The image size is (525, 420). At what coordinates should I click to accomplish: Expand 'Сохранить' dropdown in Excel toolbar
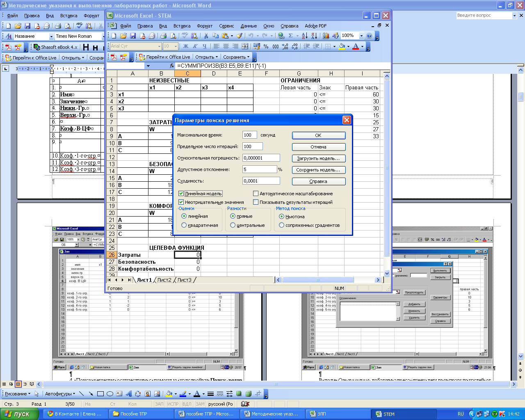click(248, 57)
